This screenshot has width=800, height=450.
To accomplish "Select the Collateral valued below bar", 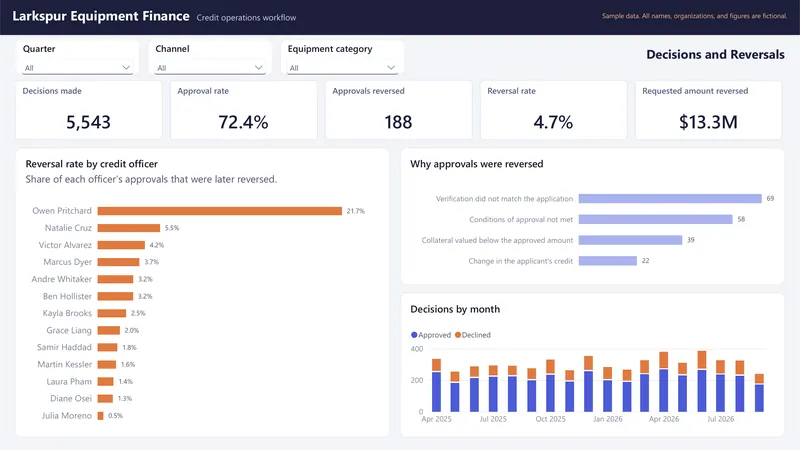I will pyautogui.click(x=631, y=240).
